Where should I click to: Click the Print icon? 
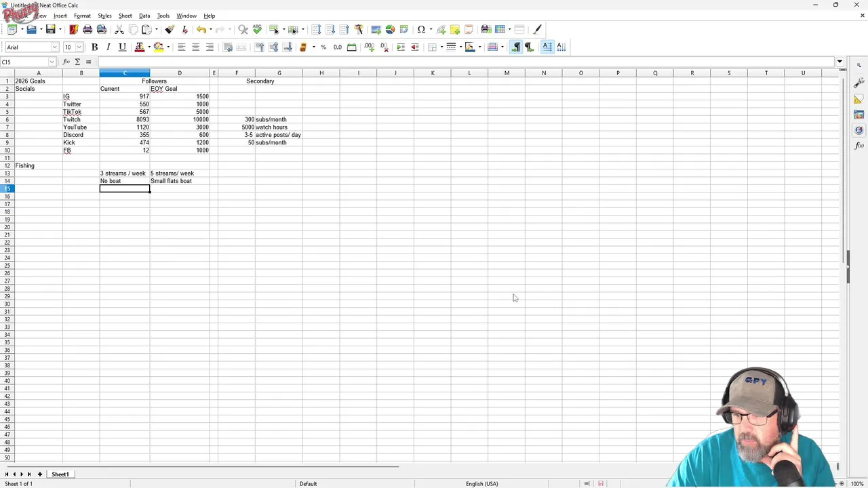tap(87, 29)
